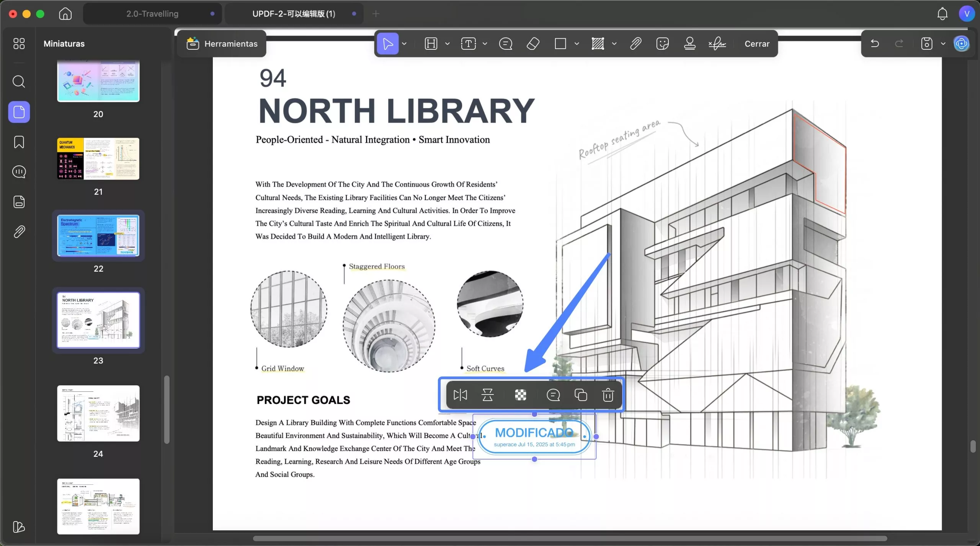Open the stamp tool
Viewport: 980px width, 546px height.
(690, 44)
